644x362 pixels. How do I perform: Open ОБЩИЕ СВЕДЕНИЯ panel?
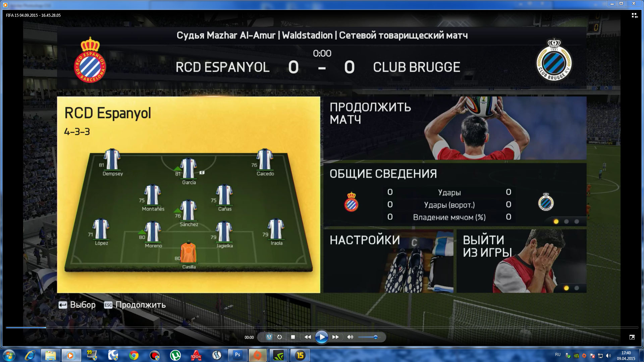[455, 195]
